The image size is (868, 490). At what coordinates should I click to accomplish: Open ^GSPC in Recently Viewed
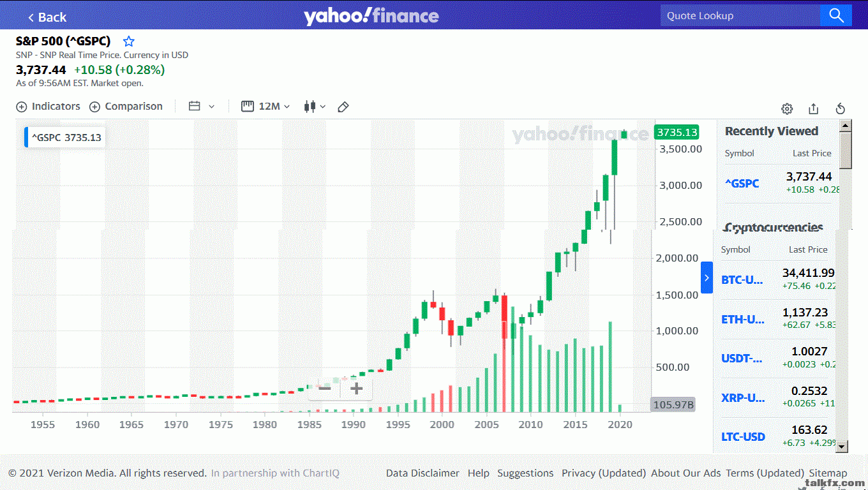742,184
